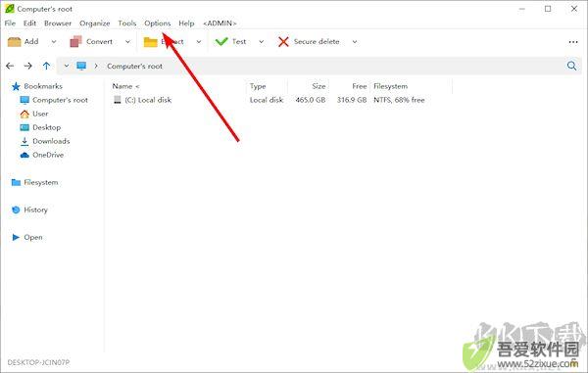Open the Browser menu

58,23
